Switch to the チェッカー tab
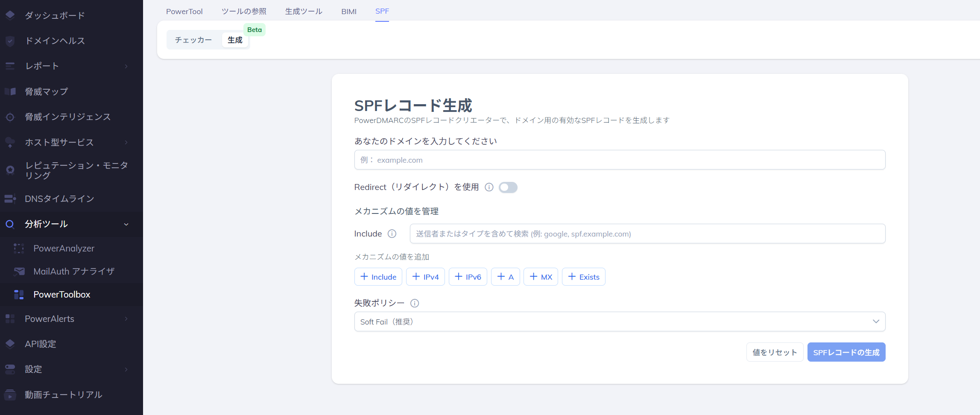 193,40
